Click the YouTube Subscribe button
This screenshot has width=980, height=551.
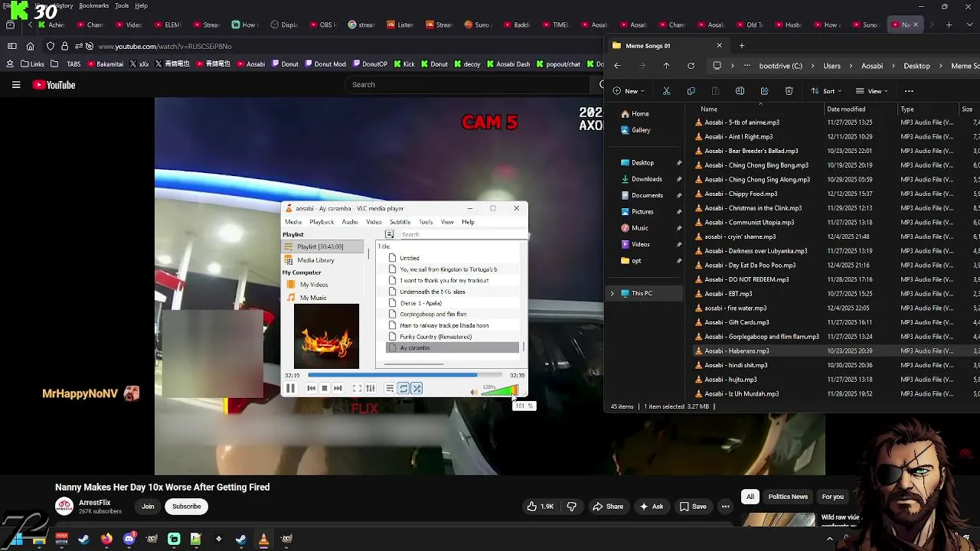point(186,507)
